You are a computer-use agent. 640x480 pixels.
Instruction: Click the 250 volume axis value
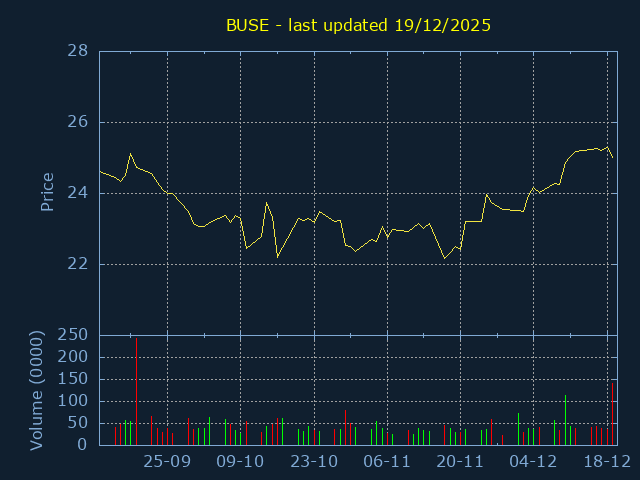point(73,335)
